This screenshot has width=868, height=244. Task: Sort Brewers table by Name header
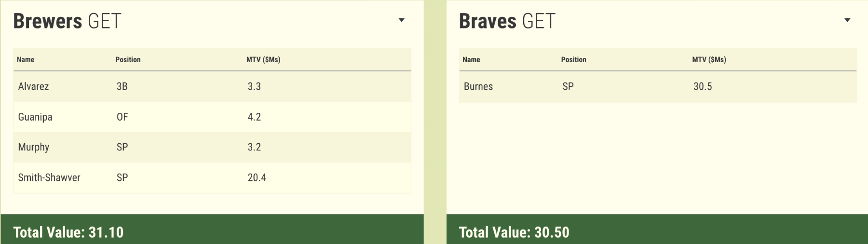pyautogui.click(x=26, y=60)
